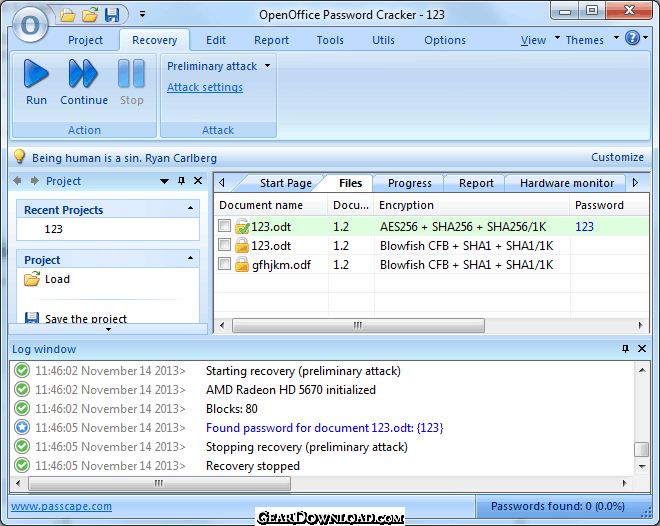Check the box for gfhjkm.odf

(224, 264)
